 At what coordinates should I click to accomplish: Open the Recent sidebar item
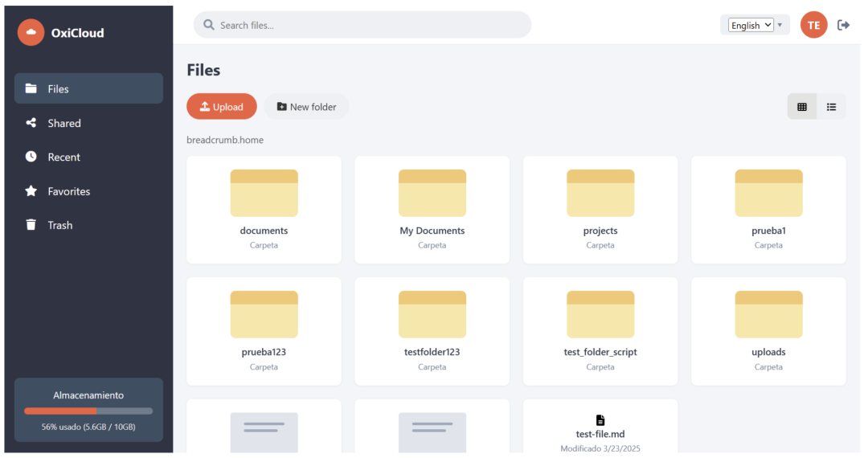pyautogui.click(x=88, y=157)
